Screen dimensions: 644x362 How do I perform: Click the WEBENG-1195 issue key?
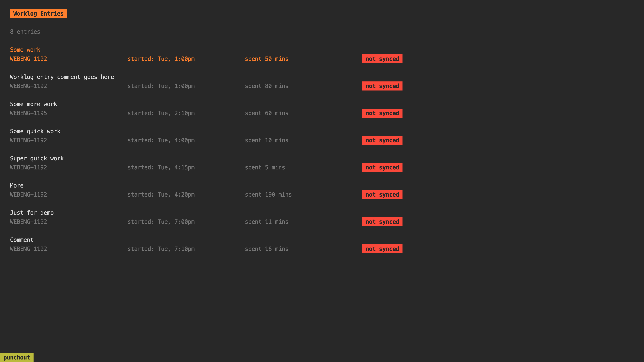(28, 113)
